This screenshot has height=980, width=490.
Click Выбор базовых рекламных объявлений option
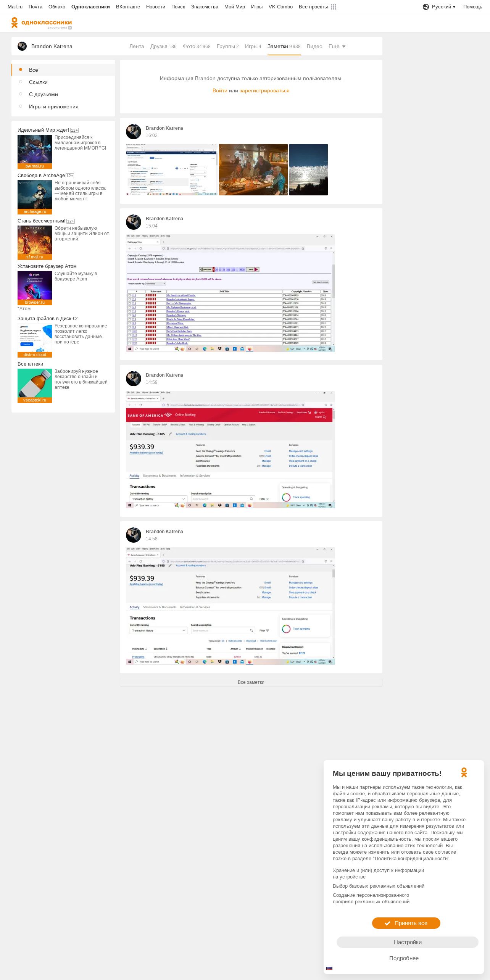point(379,886)
